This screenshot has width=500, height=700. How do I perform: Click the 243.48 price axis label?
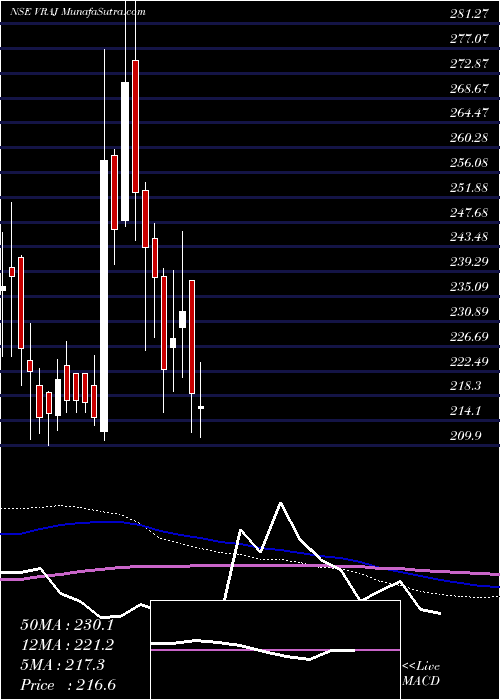click(x=468, y=237)
